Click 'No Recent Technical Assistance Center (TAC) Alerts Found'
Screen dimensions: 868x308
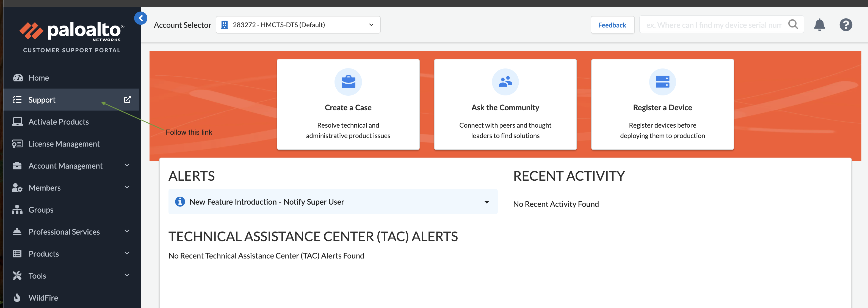tap(266, 256)
